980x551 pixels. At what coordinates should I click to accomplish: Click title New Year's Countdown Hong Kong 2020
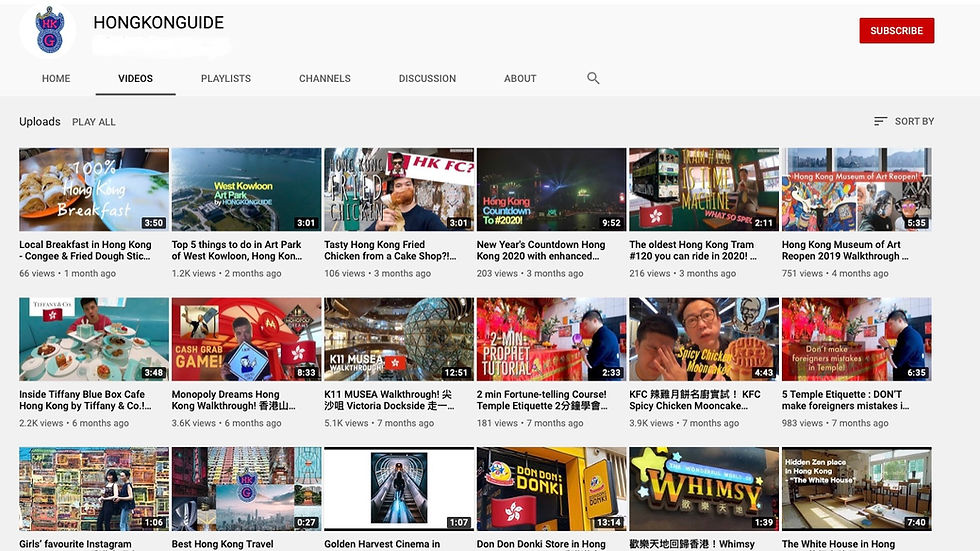(541, 251)
